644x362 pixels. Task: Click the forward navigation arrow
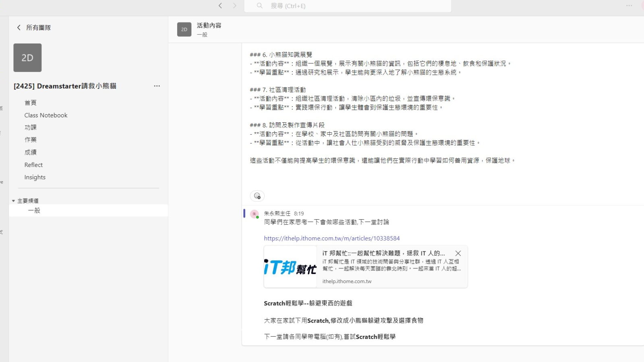(x=235, y=6)
